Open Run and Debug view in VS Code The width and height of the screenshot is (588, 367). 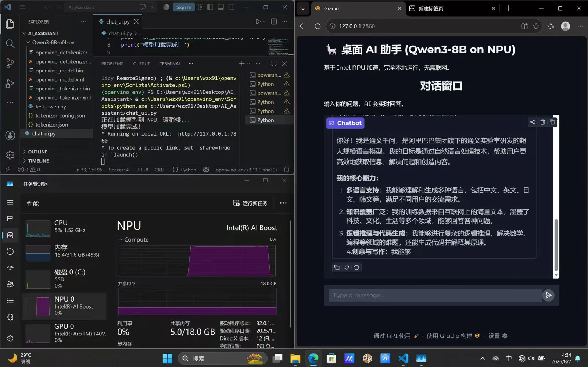[x=10, y=83]
